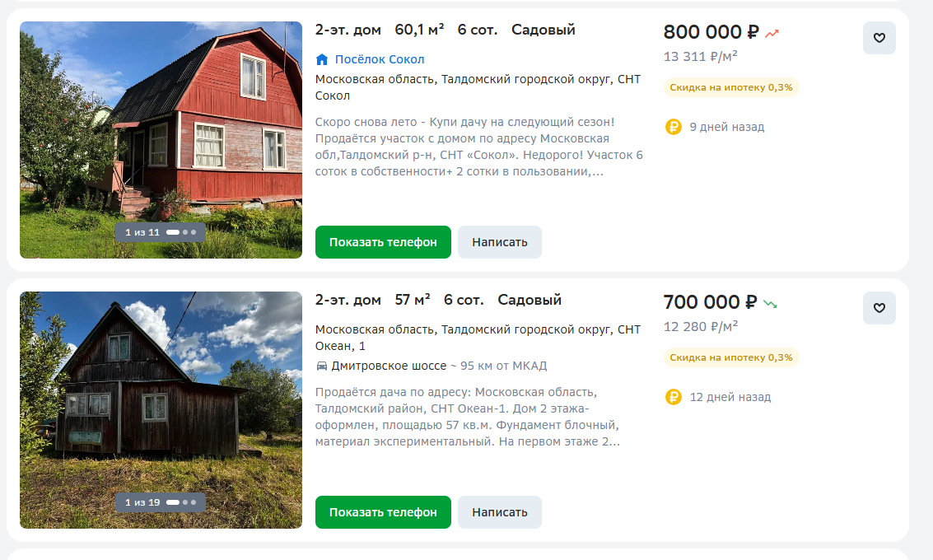Click the car icon beside Дмитровское шоссе
The height and width of the screenshot is (560, 933).
321,366
